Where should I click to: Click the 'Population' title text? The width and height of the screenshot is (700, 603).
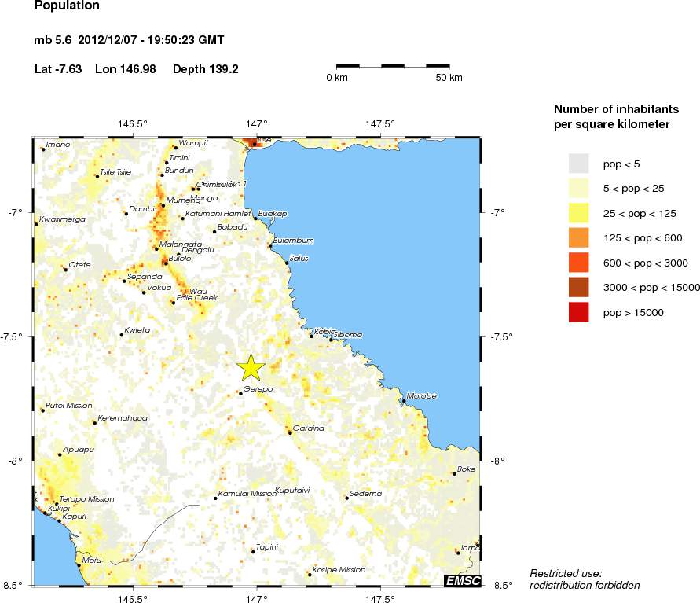(67, 6)
